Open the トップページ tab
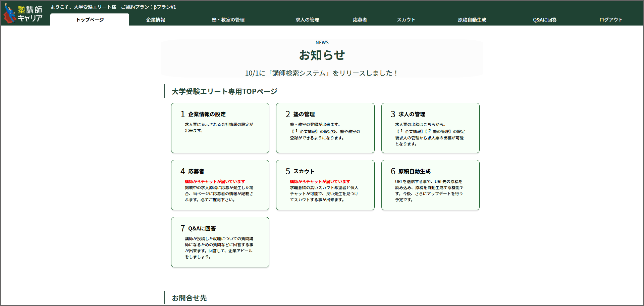644x306 pixels. (x=90, y=20)
